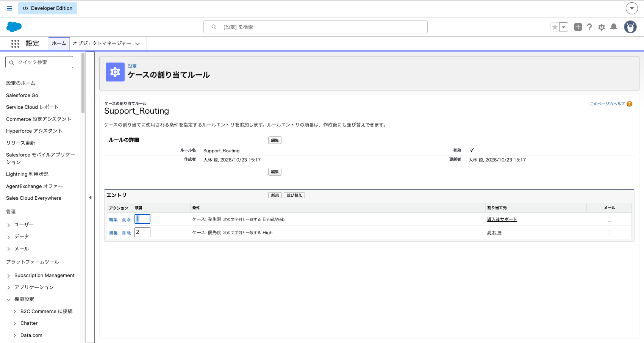Toggle the mail checkbox for the Email,Web entry
Viewport: 644px width, 343px height.
point(609,219)
